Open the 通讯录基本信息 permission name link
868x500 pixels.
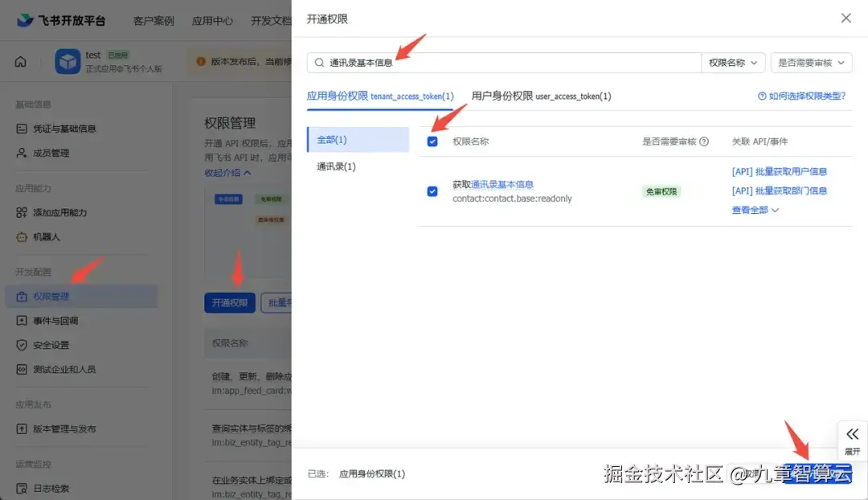[x=502, y=184]
